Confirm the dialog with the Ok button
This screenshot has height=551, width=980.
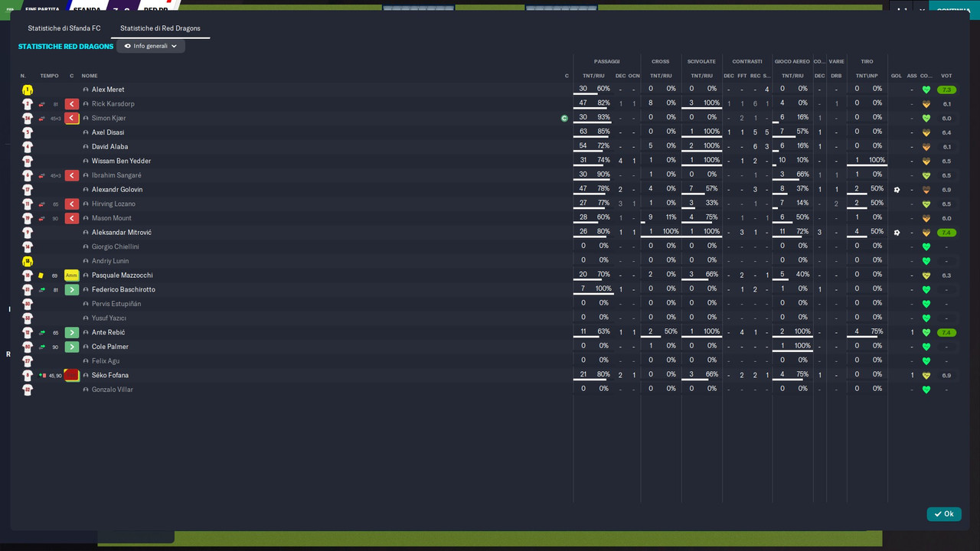pyautogui.click(x=944, y=514)
